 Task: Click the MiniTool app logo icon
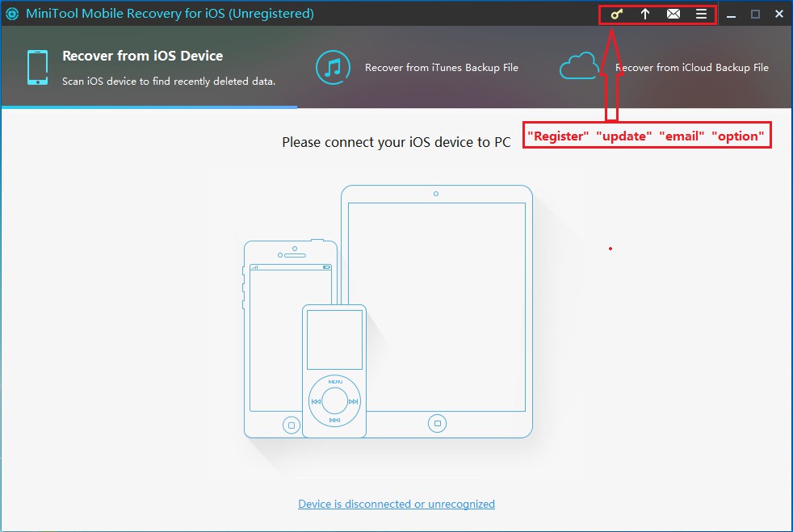11,14
